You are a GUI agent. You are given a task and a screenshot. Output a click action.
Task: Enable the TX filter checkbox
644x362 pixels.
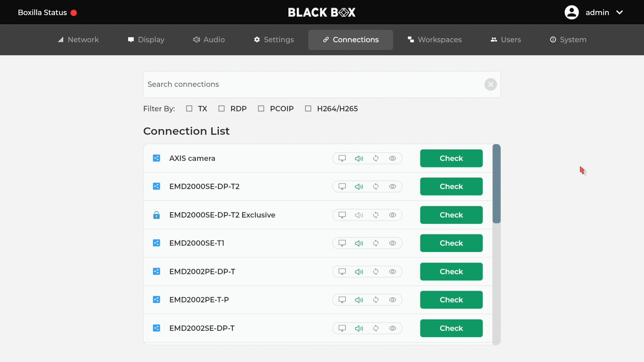pos(189,109)
